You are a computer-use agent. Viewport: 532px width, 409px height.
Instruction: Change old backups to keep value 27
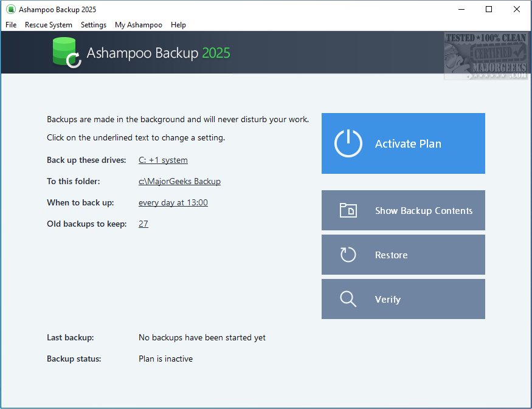coord(143,224)
